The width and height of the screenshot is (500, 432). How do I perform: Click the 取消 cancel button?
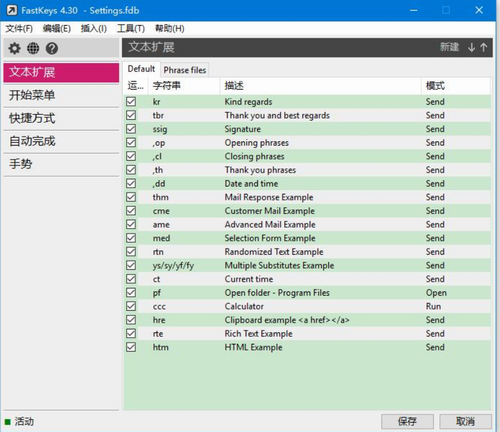[465, 421]
